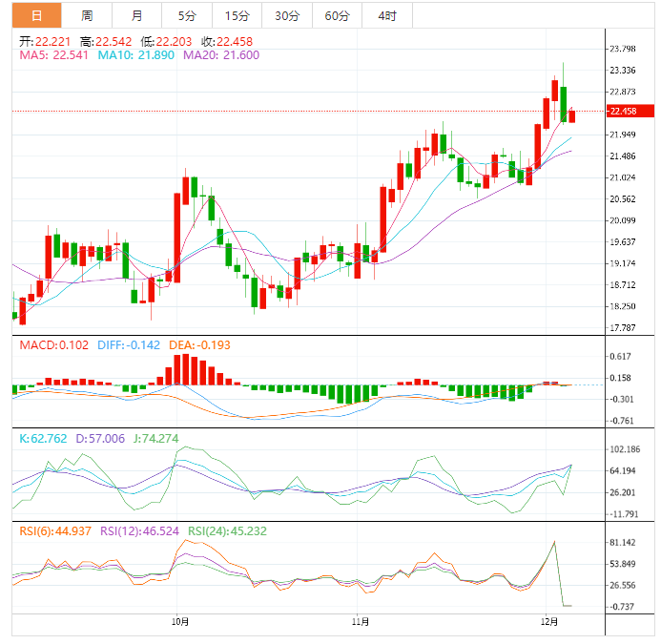Click the 低:22.203 low price text
Screen dimensions: 661x644
pos(166,42)
